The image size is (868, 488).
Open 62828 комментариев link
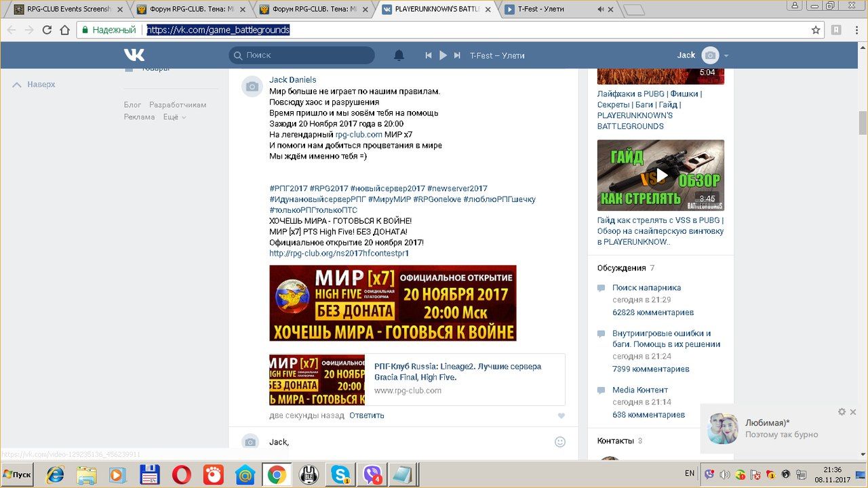click(653, 313)
